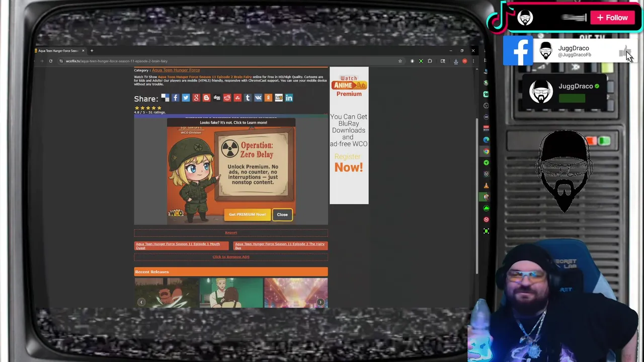Share via the hi5 icon
The height and width of the screenshot is (362, 644).
pyautogui.click(x=279, y=98)
